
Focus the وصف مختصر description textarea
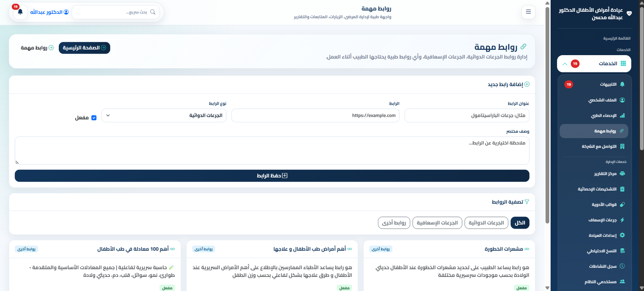click(272, 151)
